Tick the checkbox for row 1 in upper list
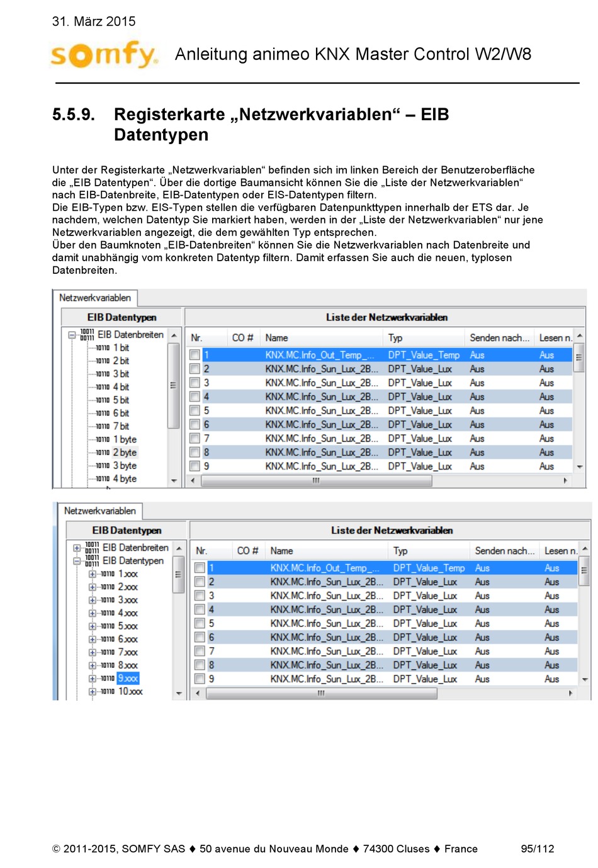This screenshot has height=868, width=598. coord(195,355)
